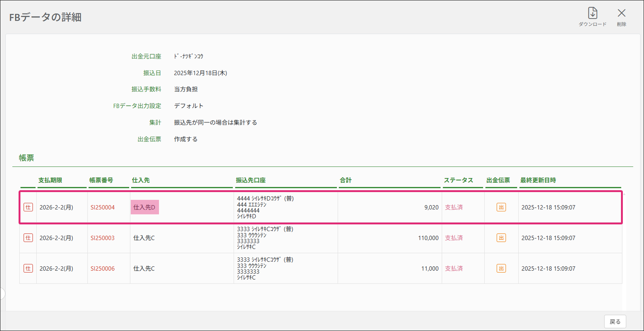Click the 削除 delete X icon
The image size is (644, 331).
[621, 13]
